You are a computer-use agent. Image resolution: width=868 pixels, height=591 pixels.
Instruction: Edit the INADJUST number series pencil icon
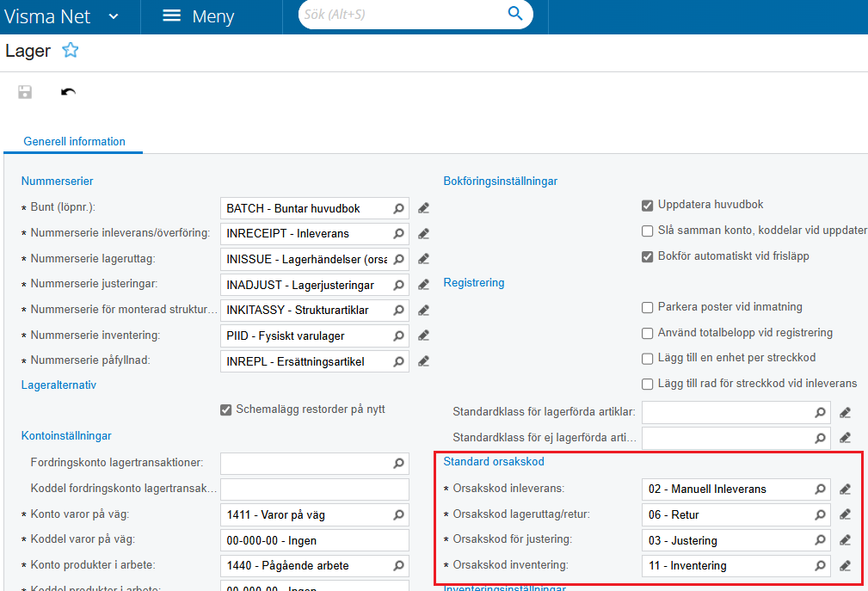423,285
